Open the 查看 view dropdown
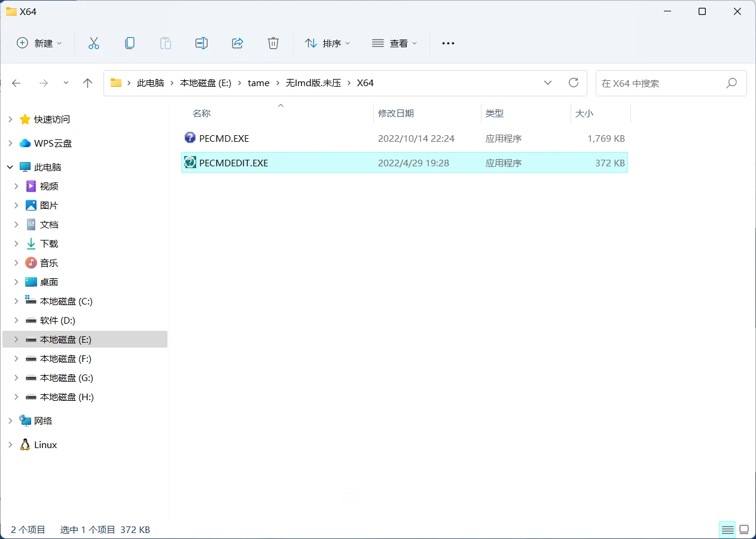This screenshot has width=756, height=539. tap(395, 43)
